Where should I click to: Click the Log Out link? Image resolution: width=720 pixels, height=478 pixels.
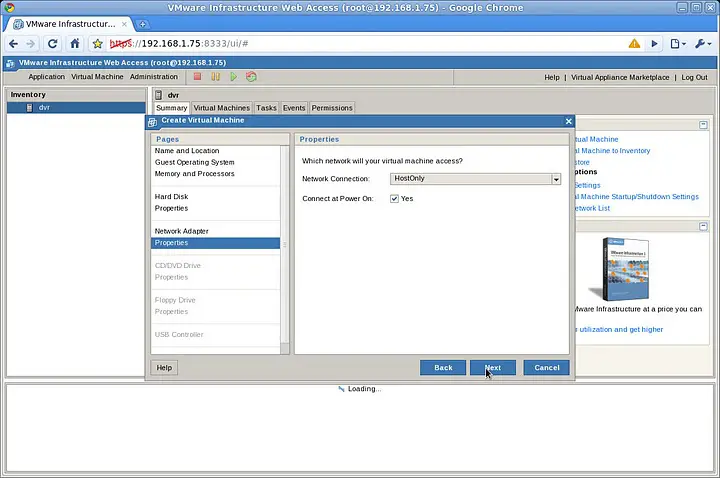(693, 77)
